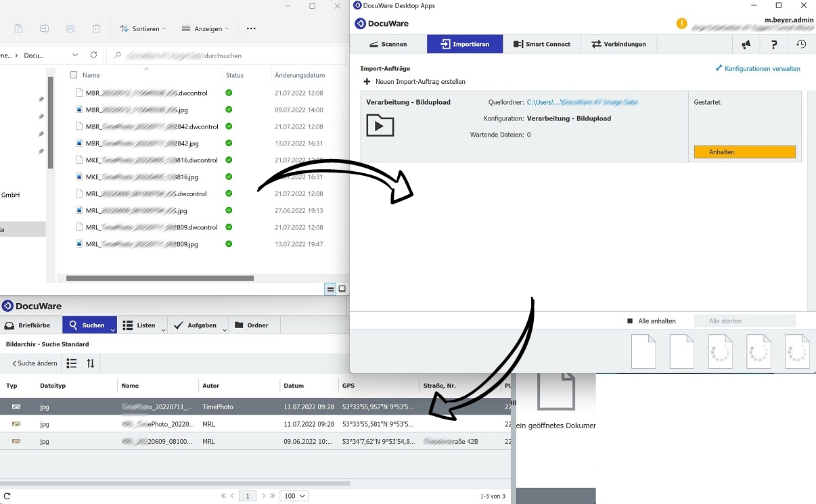The height and width of the screenshot is (504, 816).
Task: Switch to the Importieren tab
Action: click(465, 44)
